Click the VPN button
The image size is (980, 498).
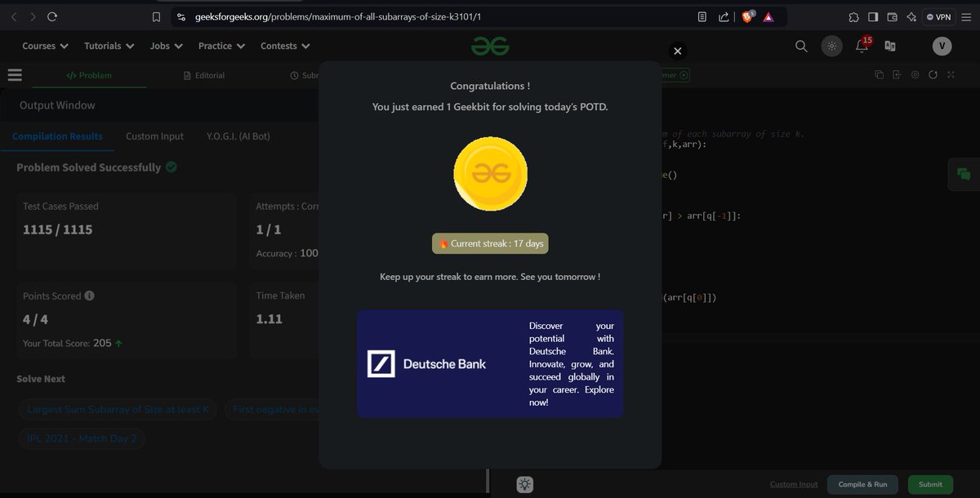[x=939, y=16]
